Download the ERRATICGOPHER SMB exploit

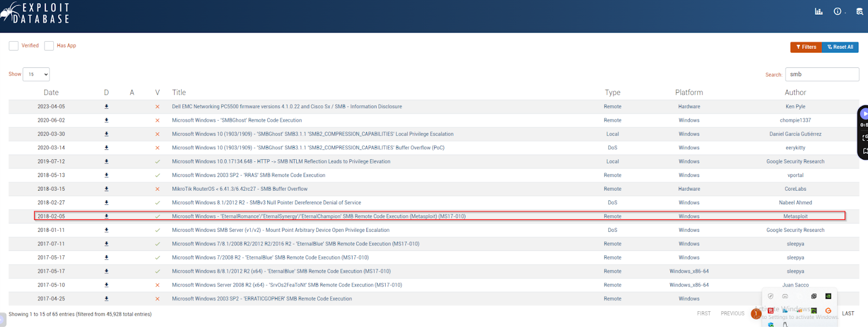[106, 299]
